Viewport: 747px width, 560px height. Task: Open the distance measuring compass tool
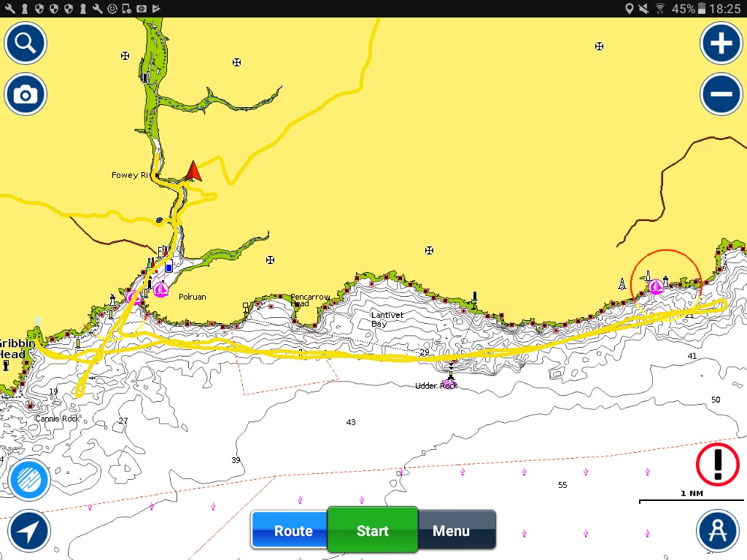[717, 531]
